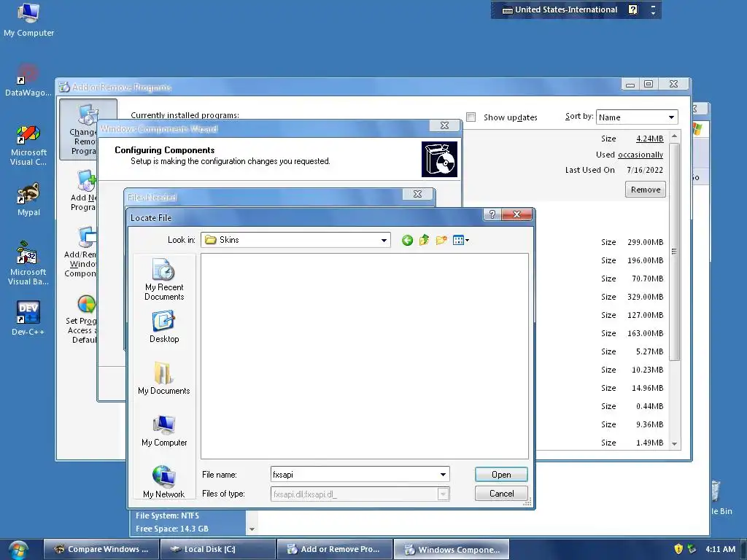Screen dimensions: 747x560
Task: Jump to My Recent Documents place
Action: click(164, 279)
